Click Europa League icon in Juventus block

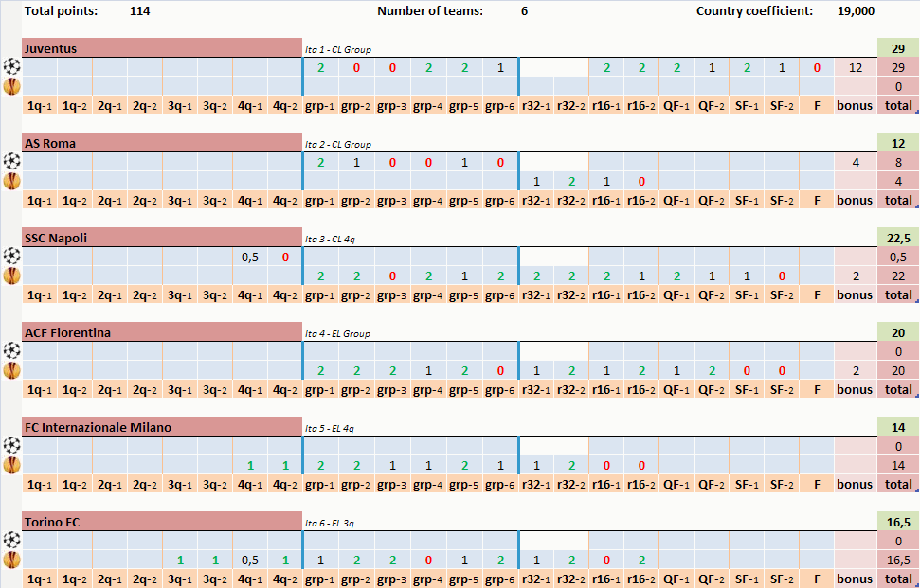coord(11,86)
